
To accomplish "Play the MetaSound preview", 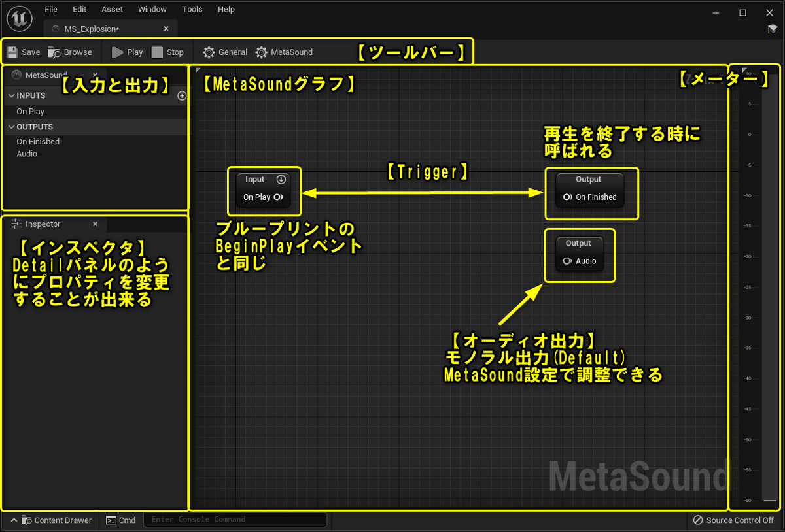I will [127, 52].
